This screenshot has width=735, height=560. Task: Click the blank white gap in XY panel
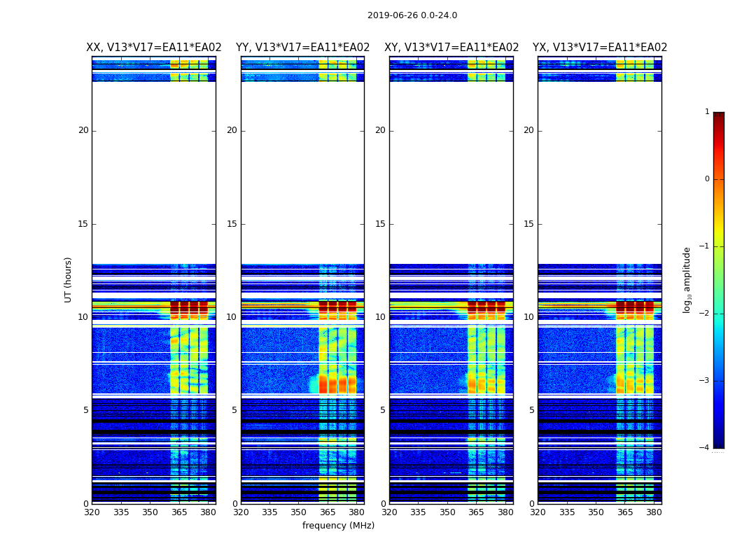[451, 172]
